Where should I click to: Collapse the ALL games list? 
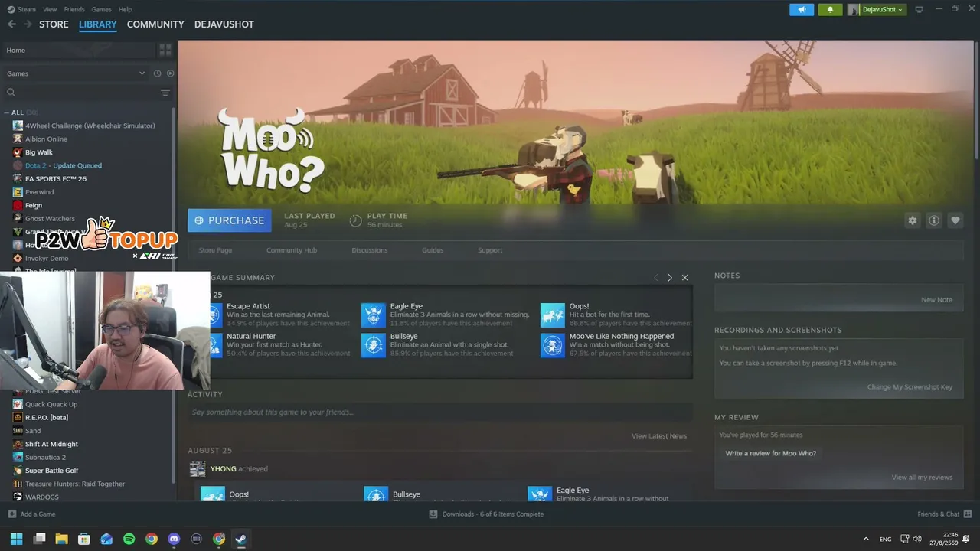pos(7,112)
